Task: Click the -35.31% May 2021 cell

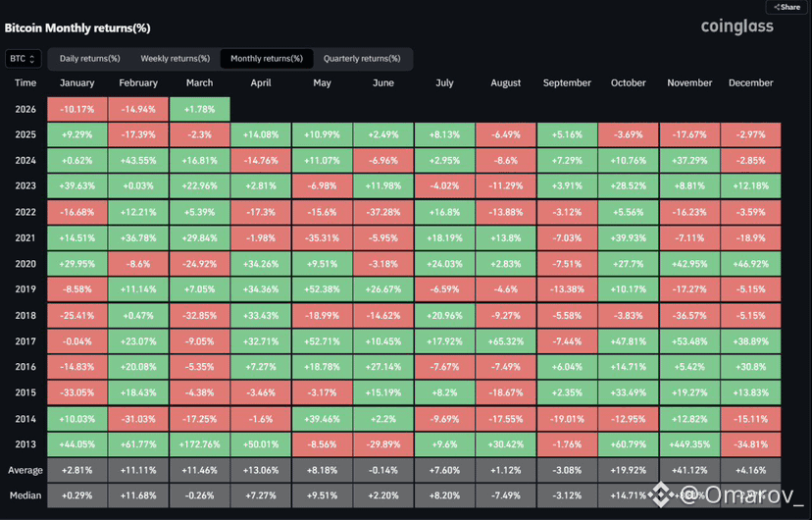Action: click(322, 238)
